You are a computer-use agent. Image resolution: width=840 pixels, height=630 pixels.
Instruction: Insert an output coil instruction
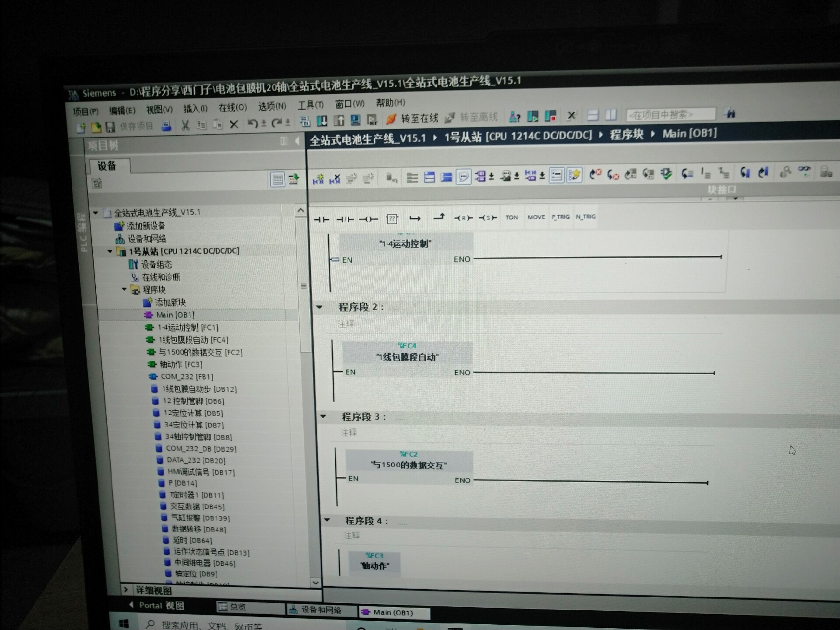(368, 219)
